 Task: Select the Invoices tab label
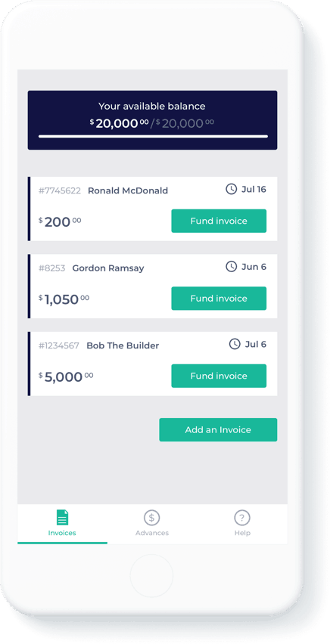[x=62, y=533]
